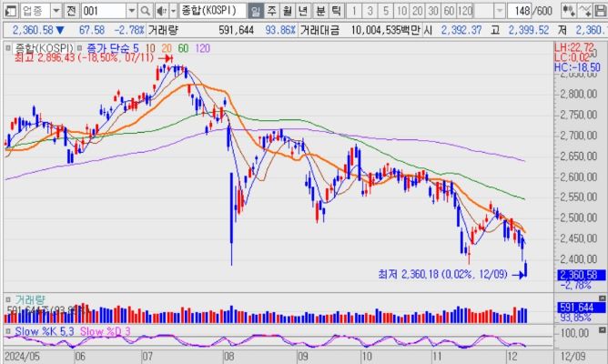Image resolution: width=608 pixels, height=364 pixels.
Task: Click the 2024/05 date label on the time axis
Action: coord(22,356)
